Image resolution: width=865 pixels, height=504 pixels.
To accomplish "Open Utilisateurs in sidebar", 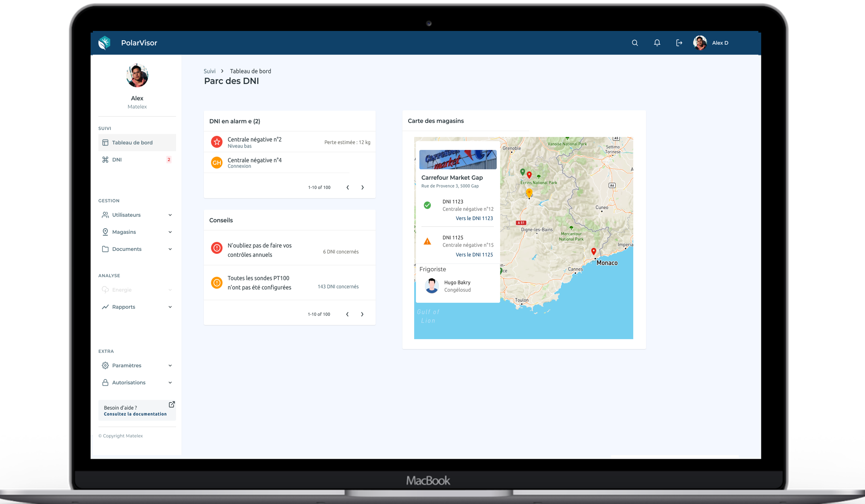I will (137, 215).
